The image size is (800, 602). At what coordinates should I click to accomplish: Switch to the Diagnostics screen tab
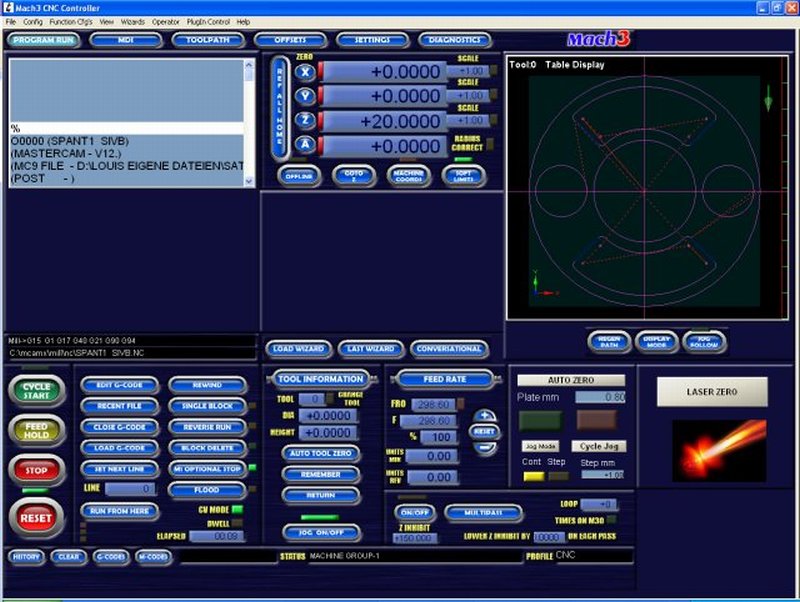[x=455, y=40]
